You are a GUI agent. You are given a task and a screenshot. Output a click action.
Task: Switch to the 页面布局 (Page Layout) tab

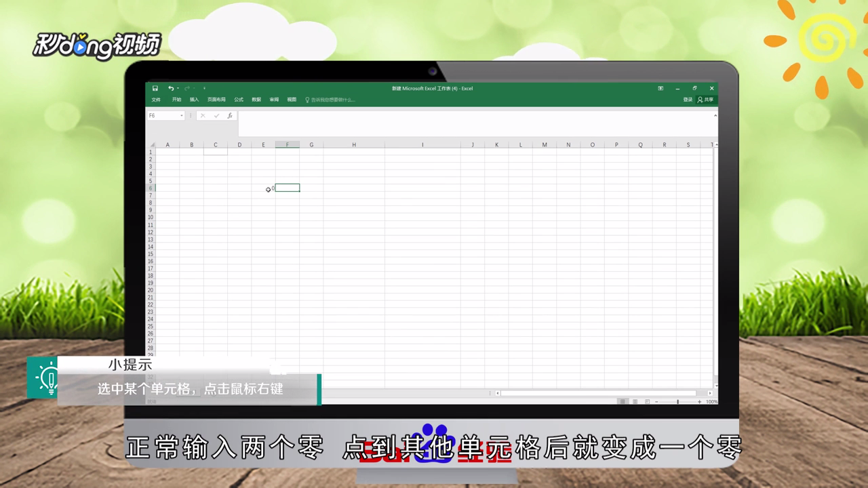(216, 100)
